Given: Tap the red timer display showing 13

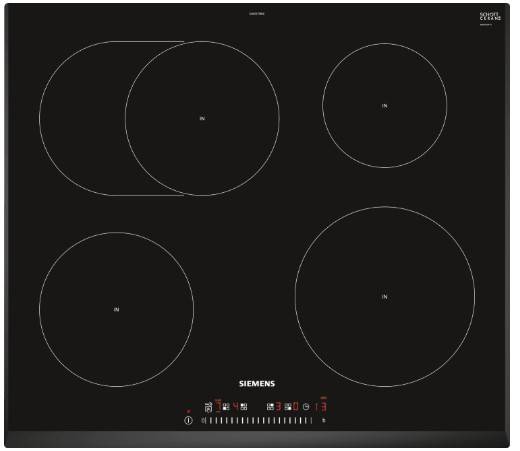Looking at the screenshot, I should 320,407.
